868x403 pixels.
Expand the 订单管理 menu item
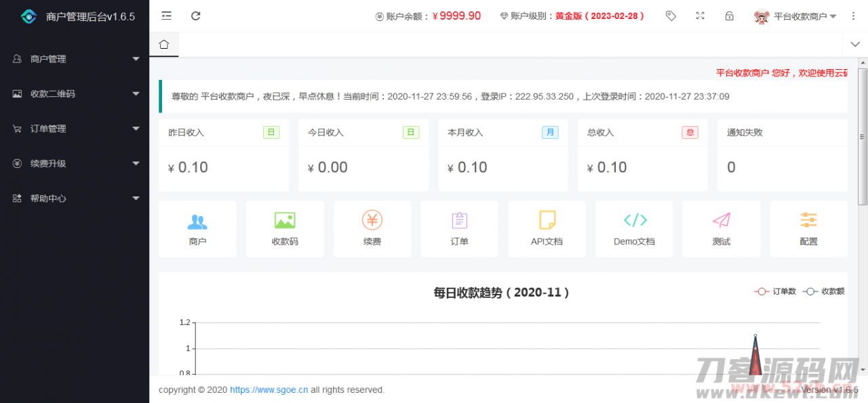[x=75, y=129]
